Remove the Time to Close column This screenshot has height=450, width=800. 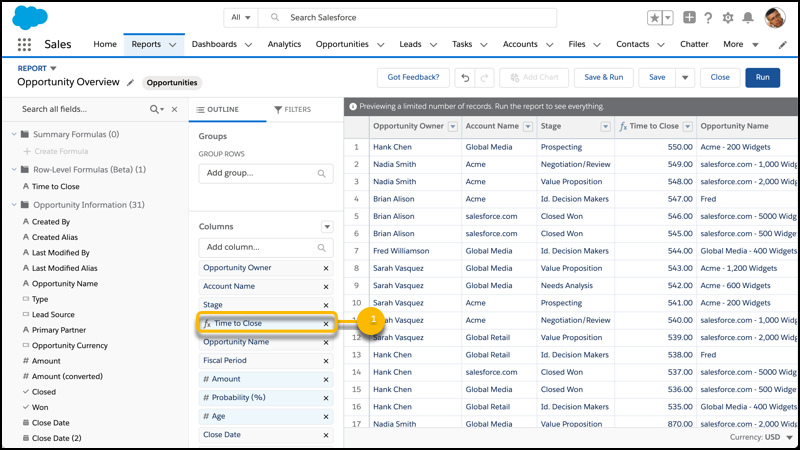coord(326,323)
